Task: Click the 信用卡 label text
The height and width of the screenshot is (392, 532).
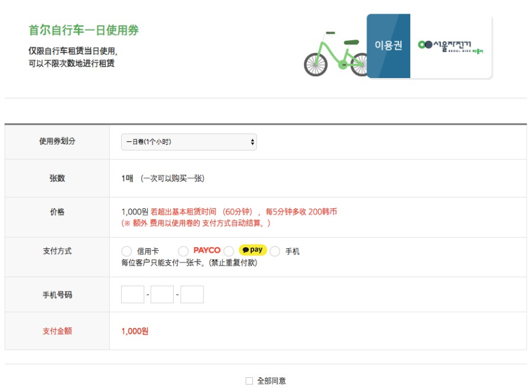Action: point(148,251)
